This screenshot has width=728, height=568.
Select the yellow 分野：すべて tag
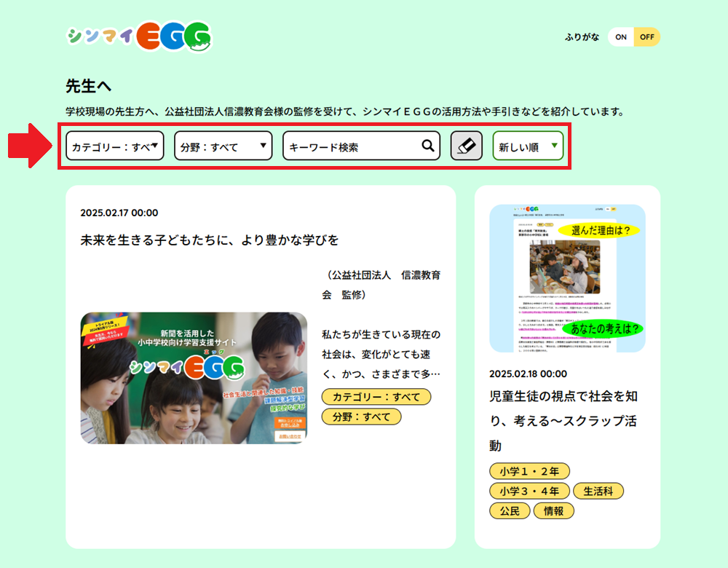tap(361, 417)
